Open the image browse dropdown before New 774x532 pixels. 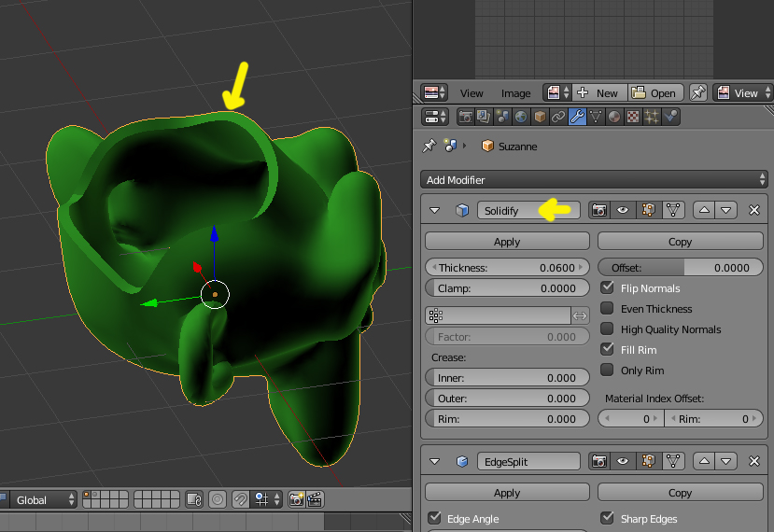point(557,92)
